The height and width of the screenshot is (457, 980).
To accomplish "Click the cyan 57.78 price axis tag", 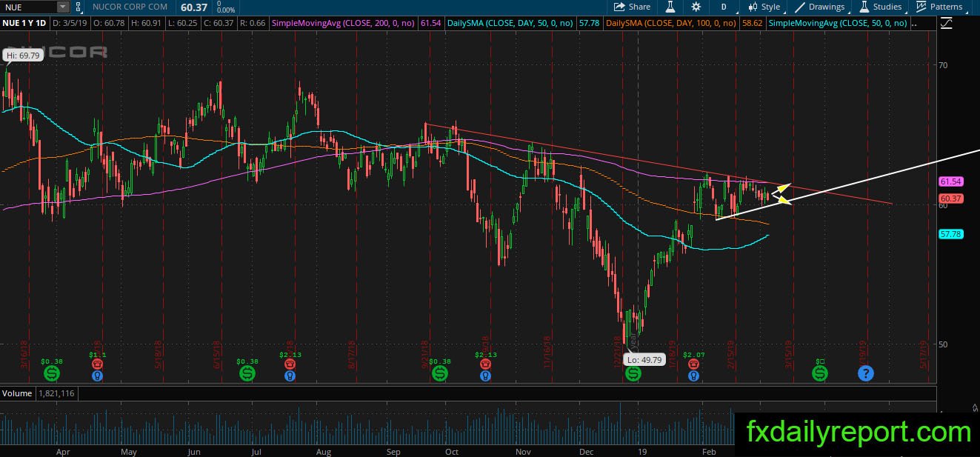I will click(950, 234).
